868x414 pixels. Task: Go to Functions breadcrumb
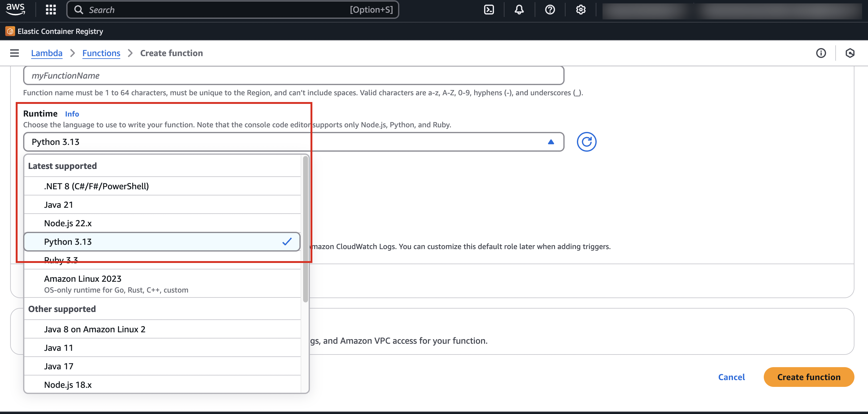(x=101, y=53)
